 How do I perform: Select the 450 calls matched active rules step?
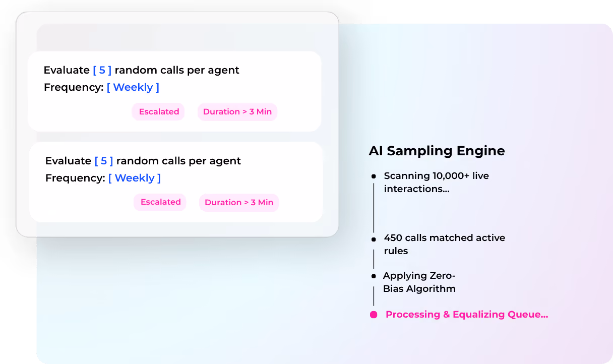point(444,244)
